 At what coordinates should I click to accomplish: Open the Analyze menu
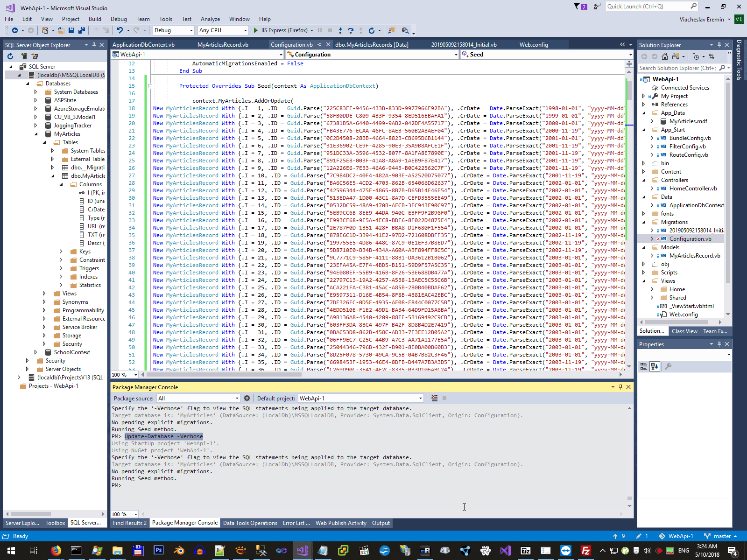210,19
